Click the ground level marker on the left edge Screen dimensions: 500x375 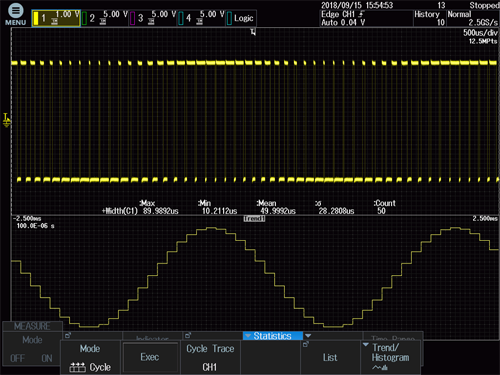pyautogui.click(x=6, y=120)
